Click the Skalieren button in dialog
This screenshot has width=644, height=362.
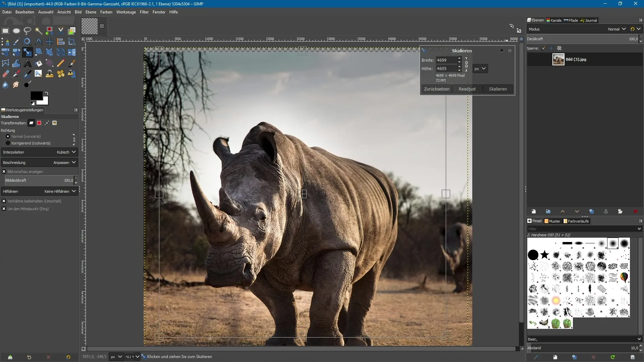(x=498, y=89)
